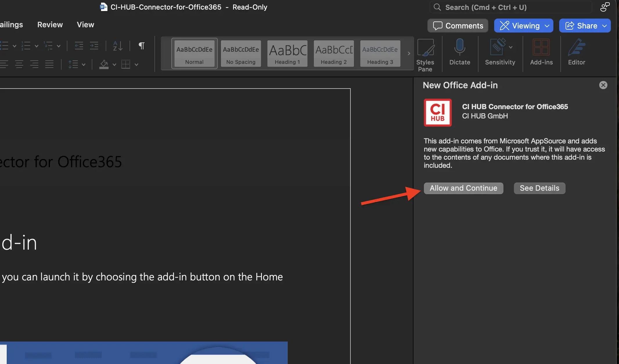Viewport: 619px width, 364px height.
Task: Click the Word document icon in title bar
Action: point(104,7)
